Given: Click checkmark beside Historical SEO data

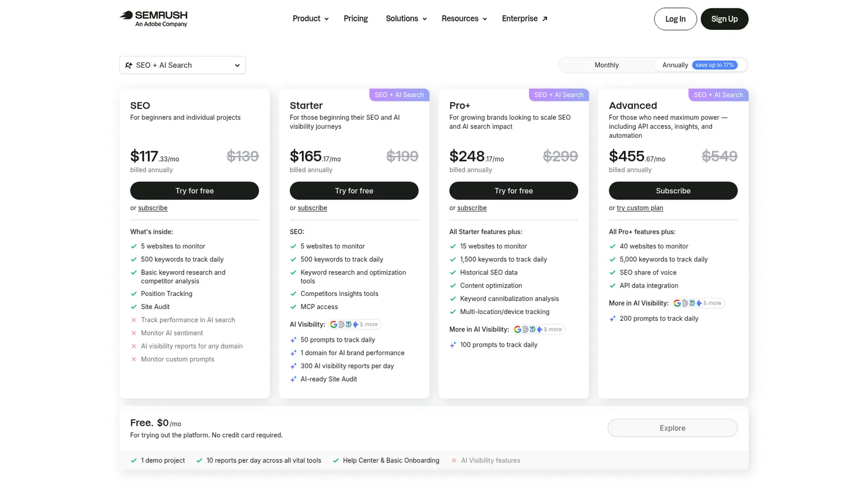Looking at the screenshot, I should click(453, 272).
